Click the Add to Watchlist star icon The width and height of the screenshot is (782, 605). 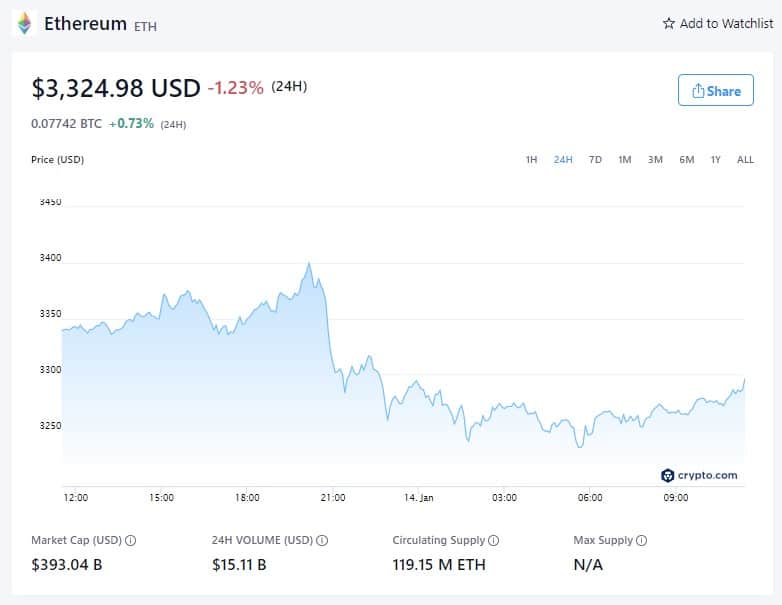[668, 23]
